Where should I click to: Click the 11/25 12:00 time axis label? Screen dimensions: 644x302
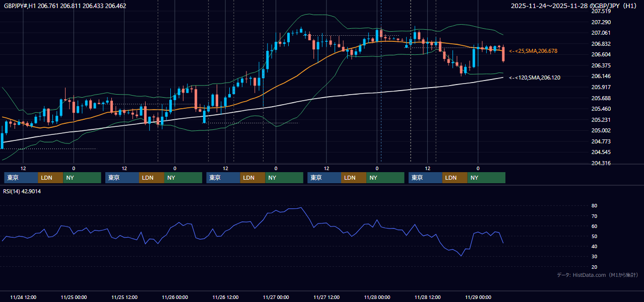(x=124, y=297)
